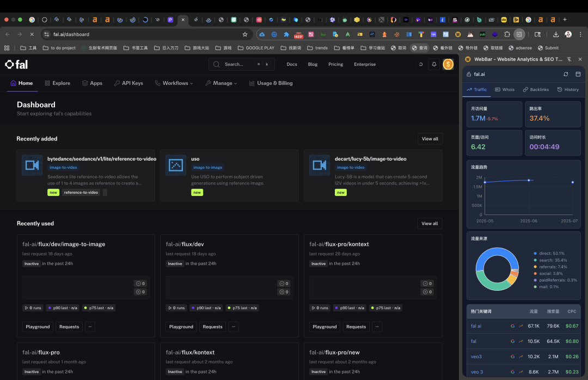This screenshot has width=588, height=380.
Task: Open the 'veo3' keyword link
Action: (476, 357)
